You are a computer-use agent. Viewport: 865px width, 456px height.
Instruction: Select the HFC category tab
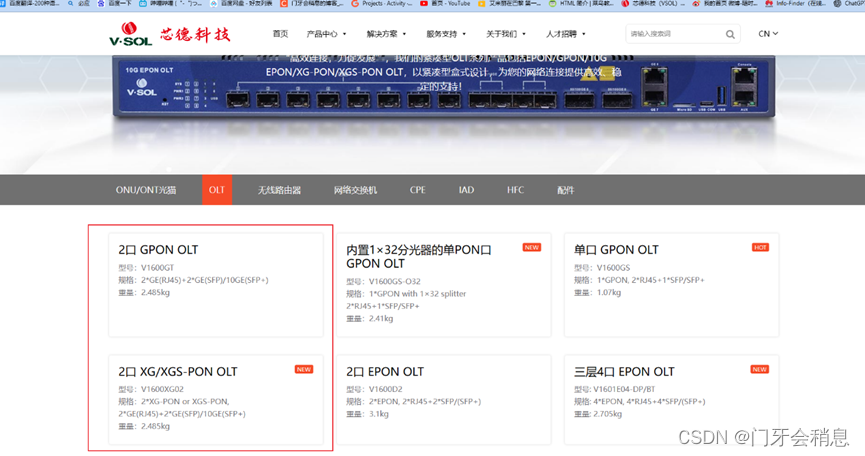point(515,190)
